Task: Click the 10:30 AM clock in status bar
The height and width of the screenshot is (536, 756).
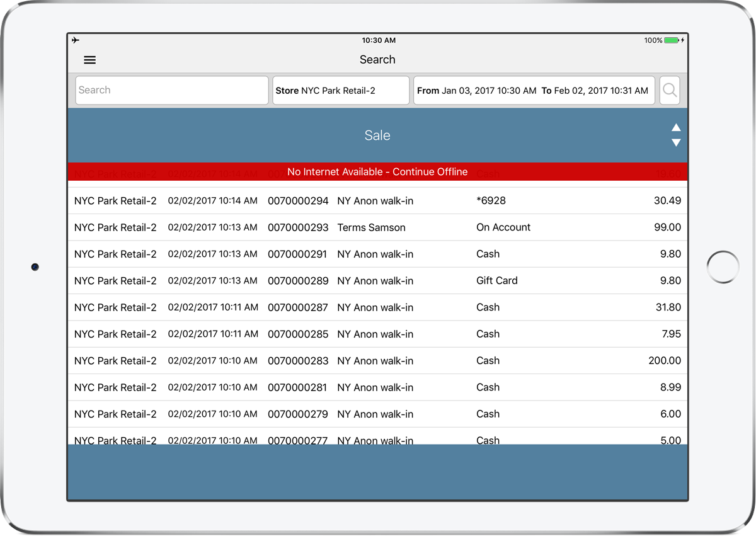Action: point(379,40)
